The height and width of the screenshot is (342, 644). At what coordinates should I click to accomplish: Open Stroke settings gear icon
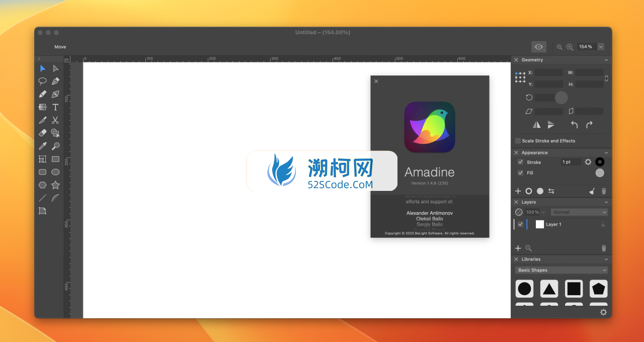588,162
